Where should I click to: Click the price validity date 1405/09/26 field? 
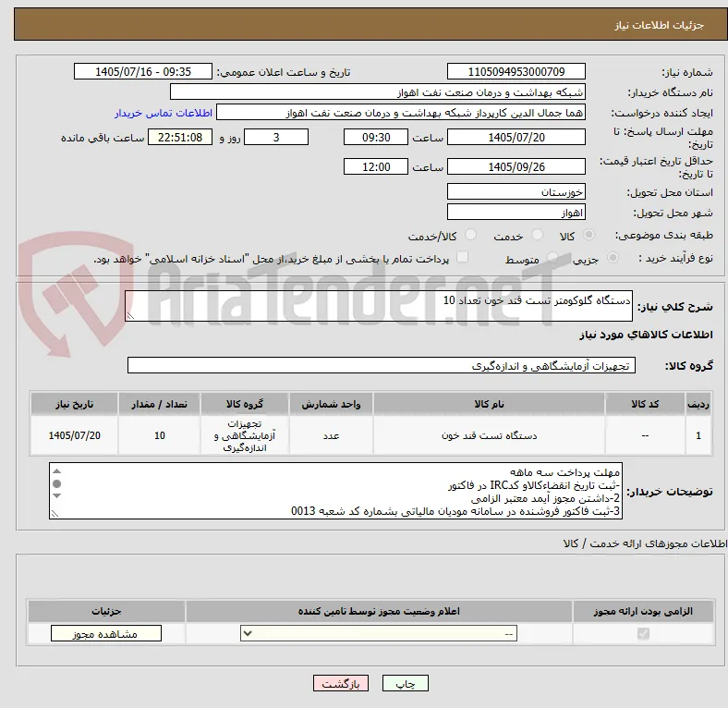tap(516, 166)
